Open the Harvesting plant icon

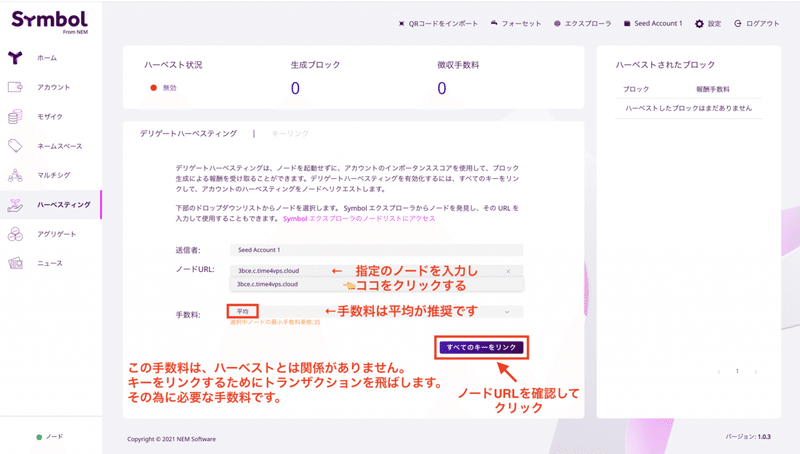tap(15, 205)
